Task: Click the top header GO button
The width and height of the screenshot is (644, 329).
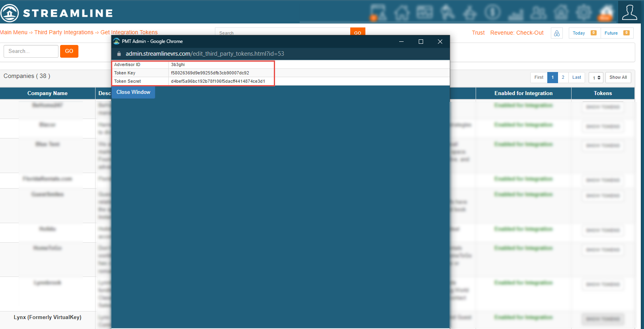Action: 358,32
